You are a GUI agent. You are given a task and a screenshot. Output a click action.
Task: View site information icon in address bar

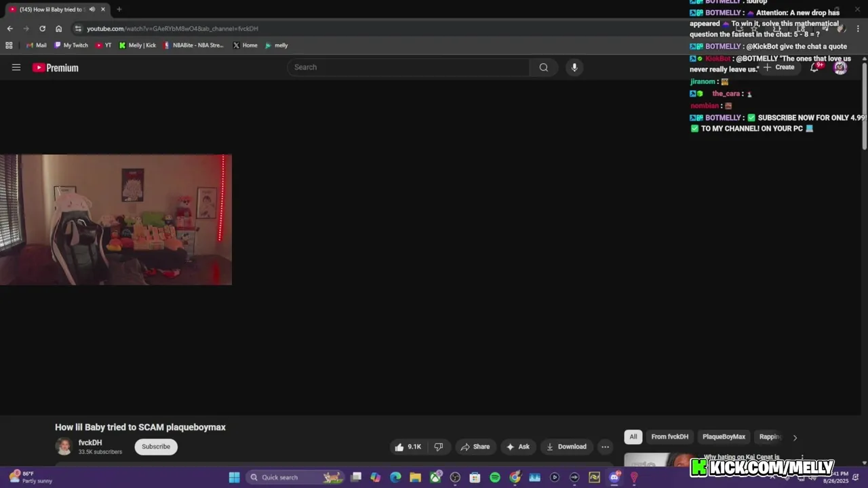coord(78,28)
